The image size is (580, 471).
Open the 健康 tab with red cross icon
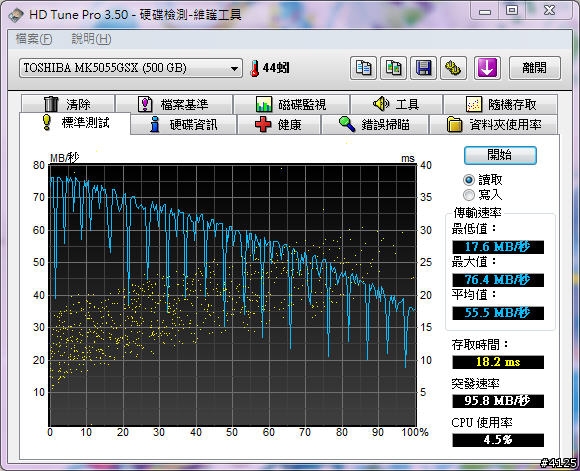click(279, 125)
